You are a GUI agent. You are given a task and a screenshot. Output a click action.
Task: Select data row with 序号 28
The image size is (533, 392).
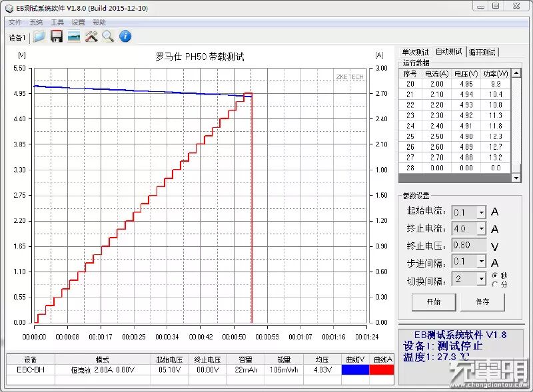pos(455,168)
